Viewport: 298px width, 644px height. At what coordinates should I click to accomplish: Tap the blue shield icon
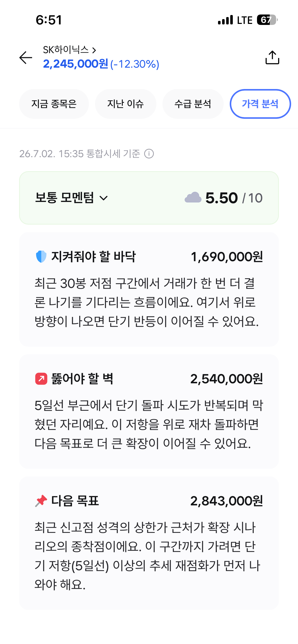click(41, 256)
